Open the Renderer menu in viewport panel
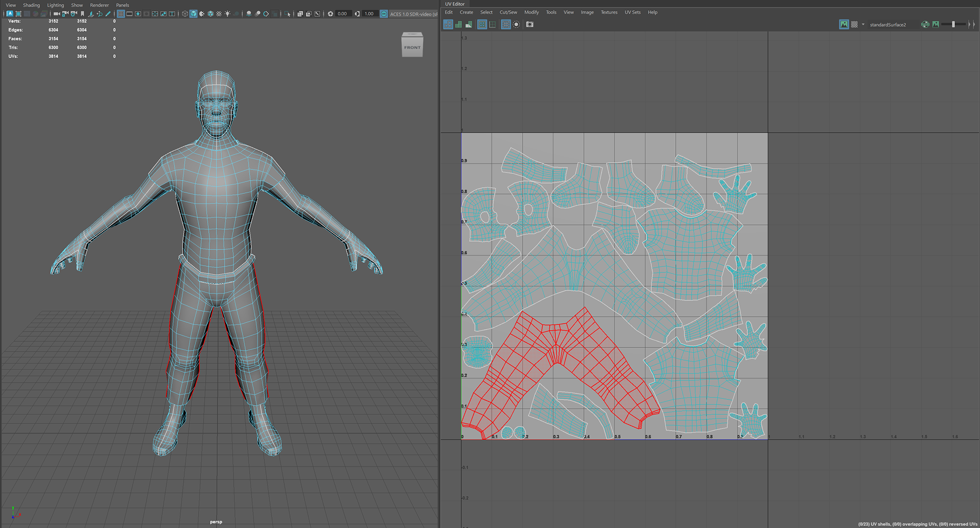 [x=99, y=5]
